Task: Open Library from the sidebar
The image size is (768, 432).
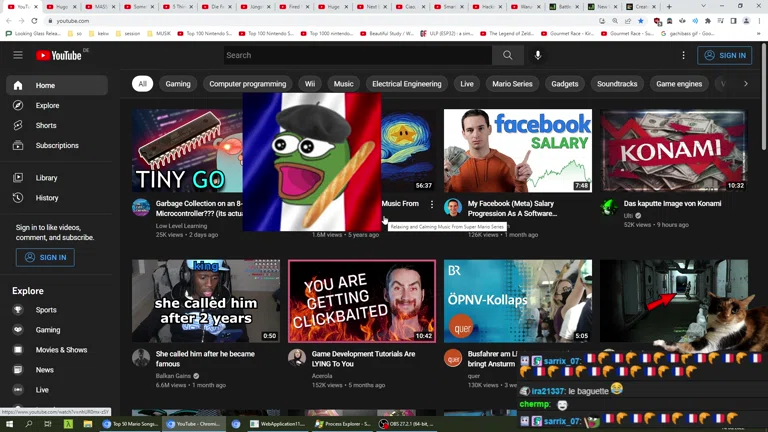Action: click(46, 178)
